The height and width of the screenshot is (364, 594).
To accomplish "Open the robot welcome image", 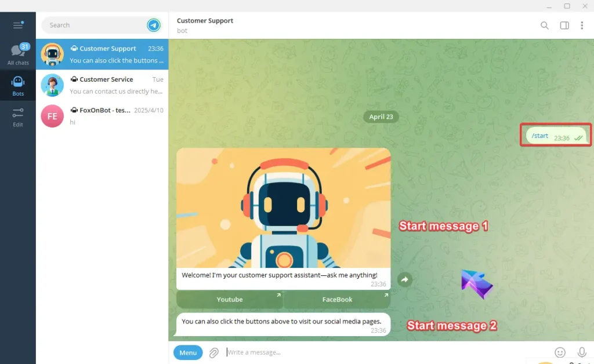I will [x=283, y=208].
